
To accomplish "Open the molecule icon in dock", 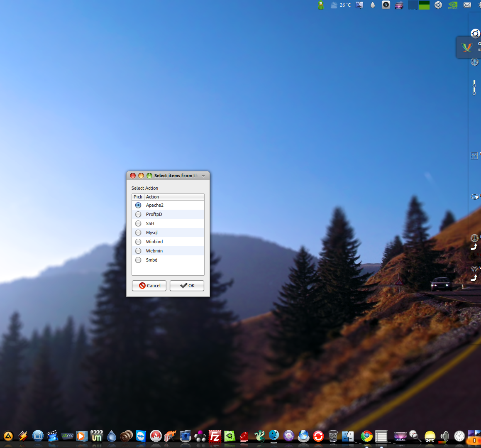I will (200, 436).
